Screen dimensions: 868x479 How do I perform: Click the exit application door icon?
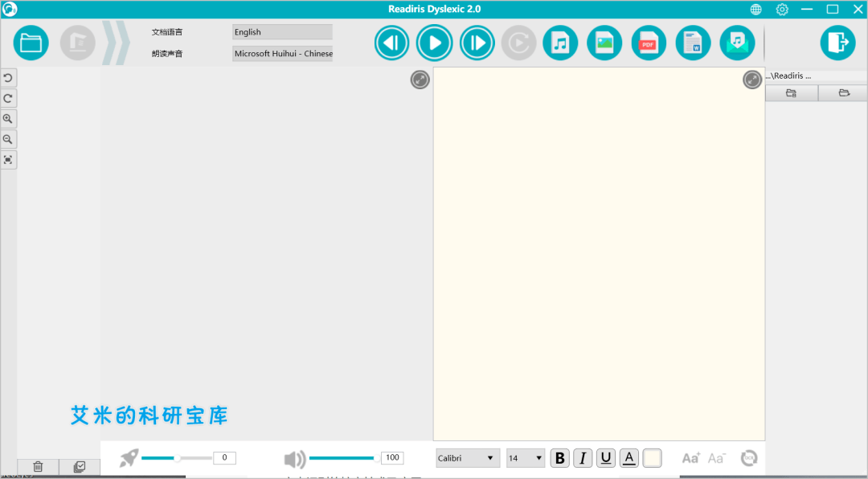[837, 43]
